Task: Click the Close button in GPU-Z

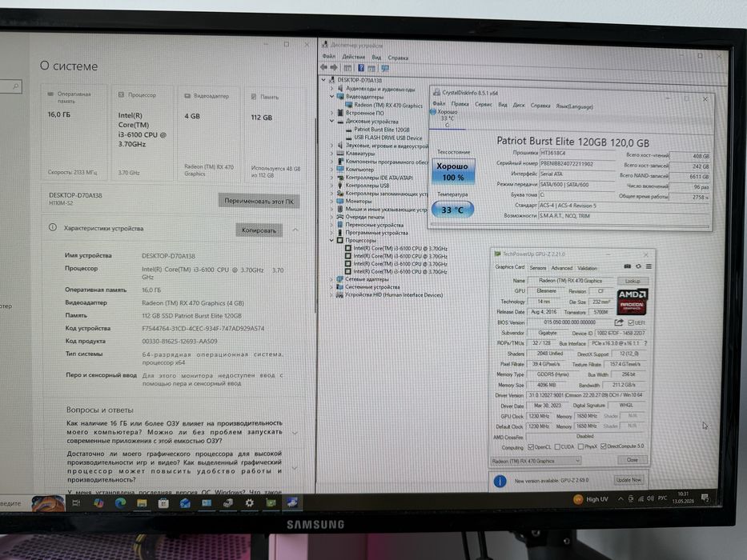Action: 633,460
